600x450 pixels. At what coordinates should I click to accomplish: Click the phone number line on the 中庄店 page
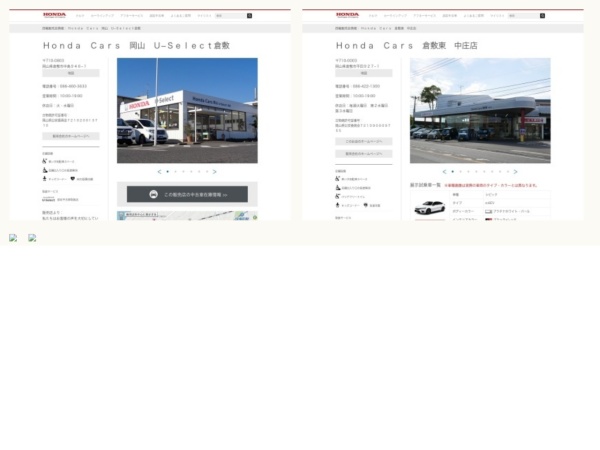(x=357, y=86)
